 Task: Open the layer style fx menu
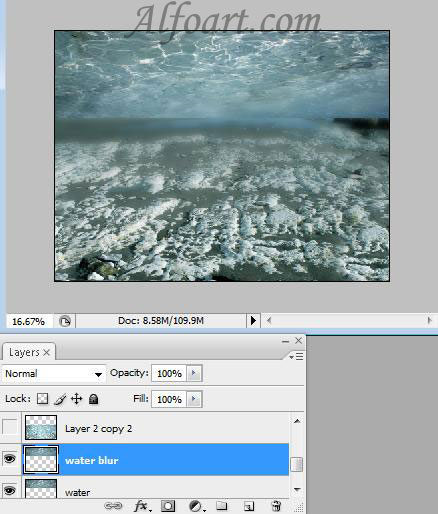click(142, 506)
